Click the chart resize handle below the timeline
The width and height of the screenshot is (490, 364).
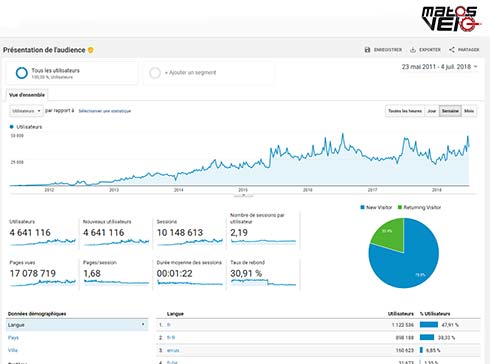(x=243, y=196)
